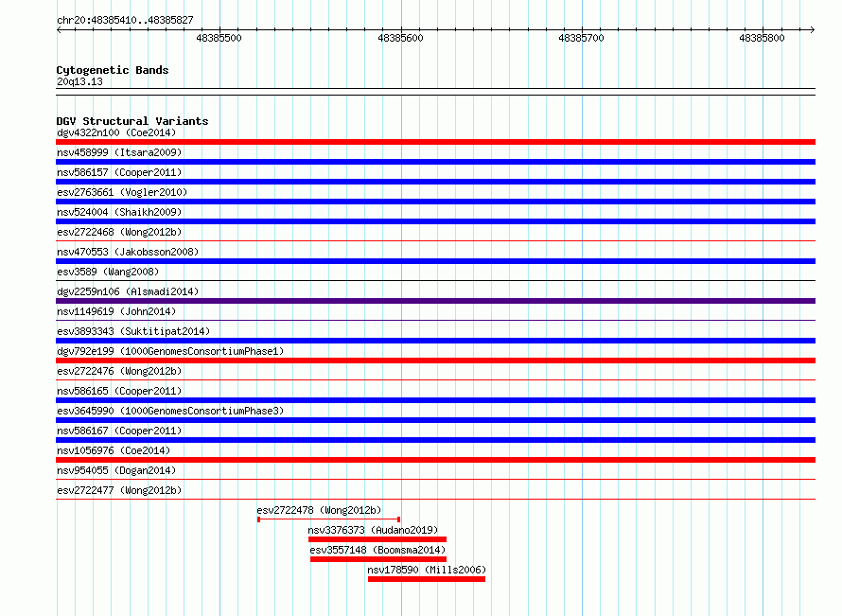Click the blue bar under nsv586165
The height and width of the screenshot is (616, 842).
(x=435, y=400)
